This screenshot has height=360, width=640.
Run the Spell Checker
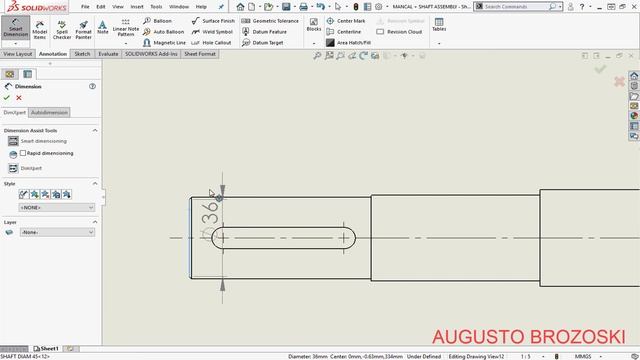(x=62, y=29)
